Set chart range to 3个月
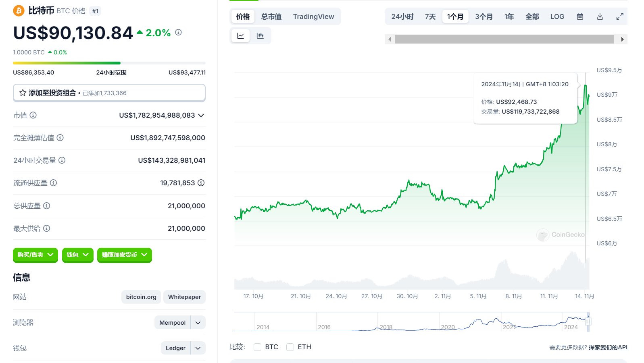Screen dimensions: 644x363 tap(484, 17)
